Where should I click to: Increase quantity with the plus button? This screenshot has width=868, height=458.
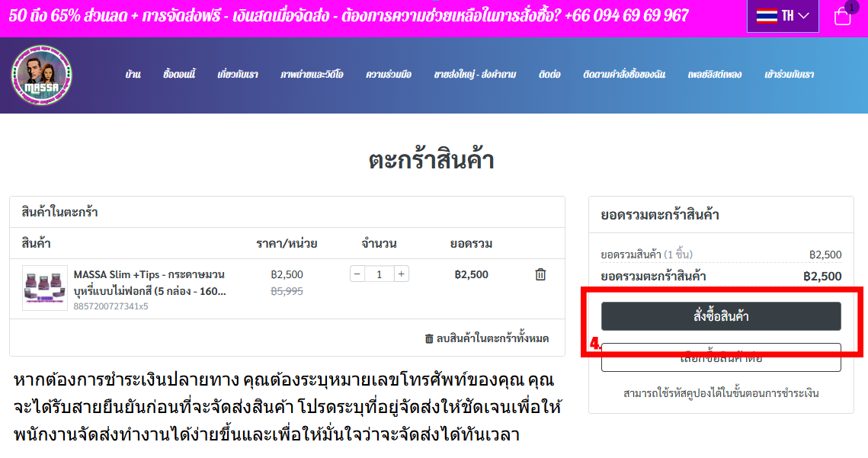tap(402, 274)
